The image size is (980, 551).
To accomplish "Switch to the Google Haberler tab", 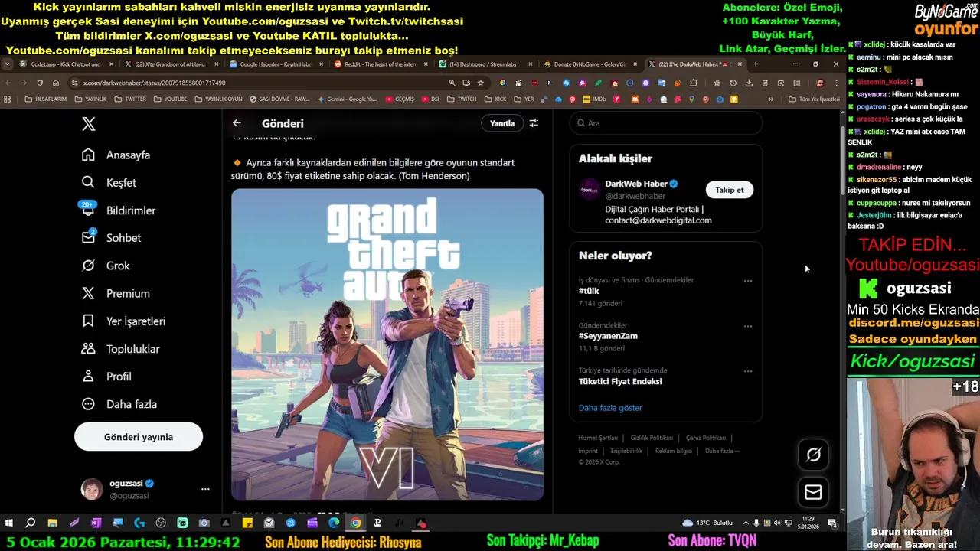I will (276, 64).
